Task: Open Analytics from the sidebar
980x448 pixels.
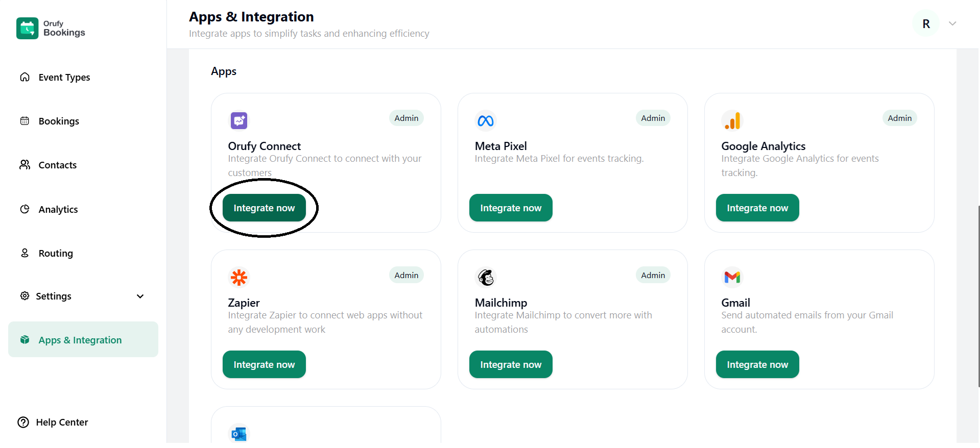Action: click(x=58, y=210)
